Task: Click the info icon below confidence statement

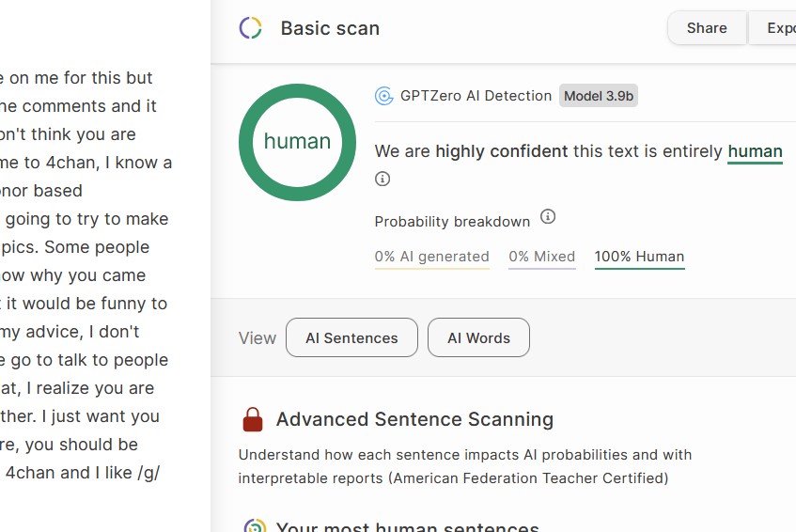Action: (x=382, y=179)
